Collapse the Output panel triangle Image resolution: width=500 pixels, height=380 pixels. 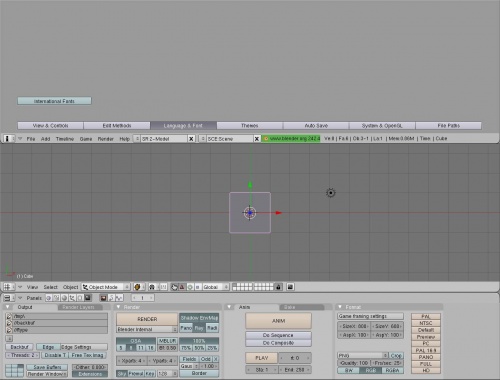click(8, 307)
